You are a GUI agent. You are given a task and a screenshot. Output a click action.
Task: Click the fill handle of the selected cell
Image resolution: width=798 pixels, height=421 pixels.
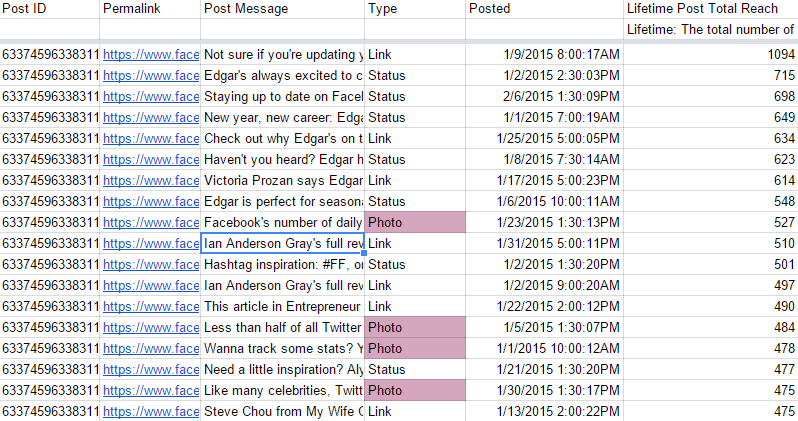pyautogui.click(x=364, y=253)
